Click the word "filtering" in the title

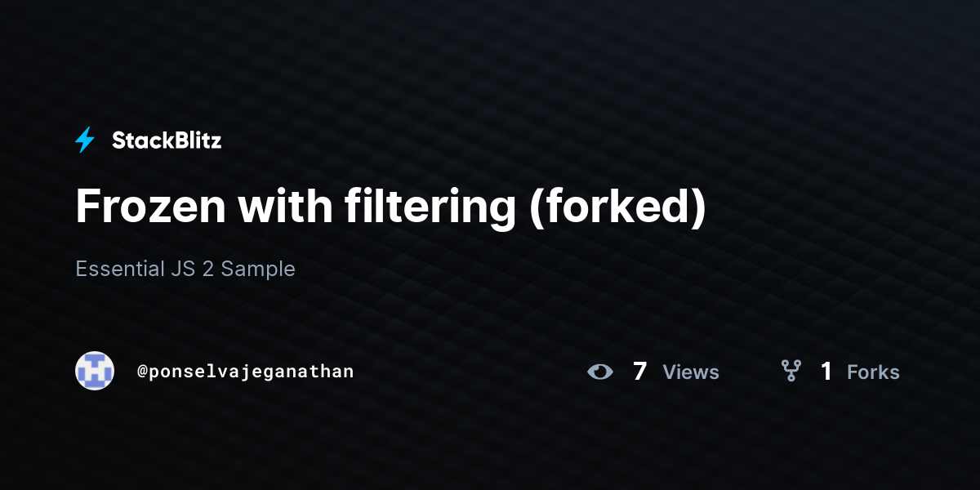[x=430, y=208]
